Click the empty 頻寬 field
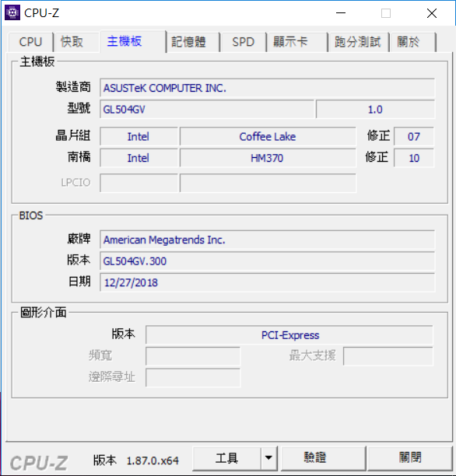456x476 pixels. 193,356
